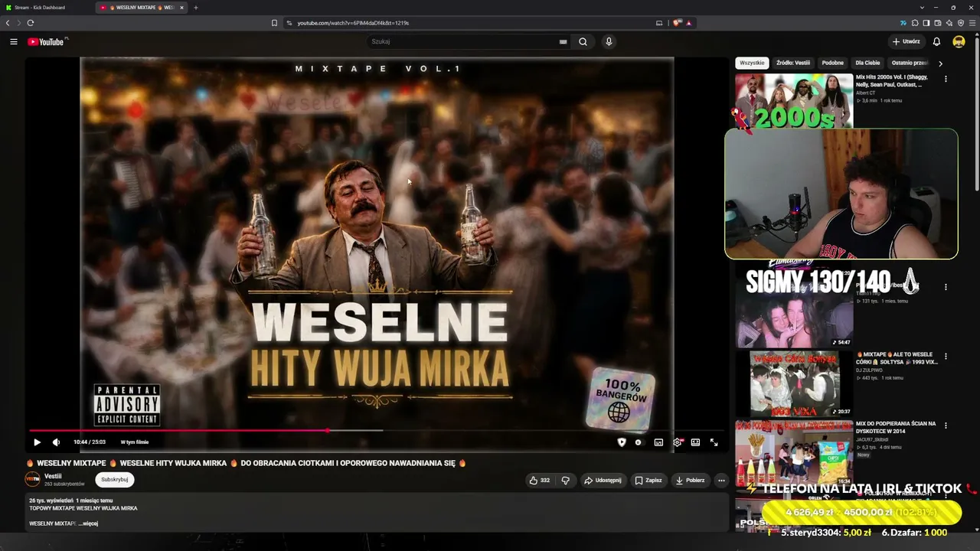Select the Dla Ciebie filter chip
Viewport: 980px width, 551px height.
tap(867, 63)
